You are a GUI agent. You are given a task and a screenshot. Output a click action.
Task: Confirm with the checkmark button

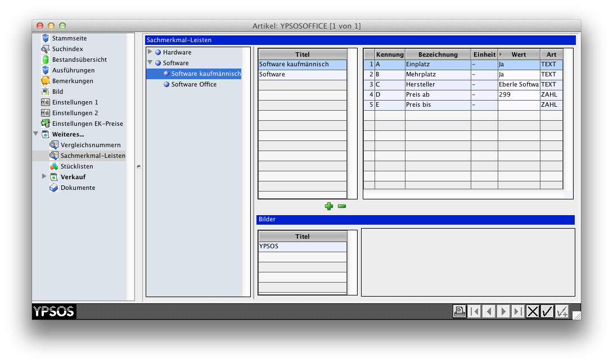[547, 312]
